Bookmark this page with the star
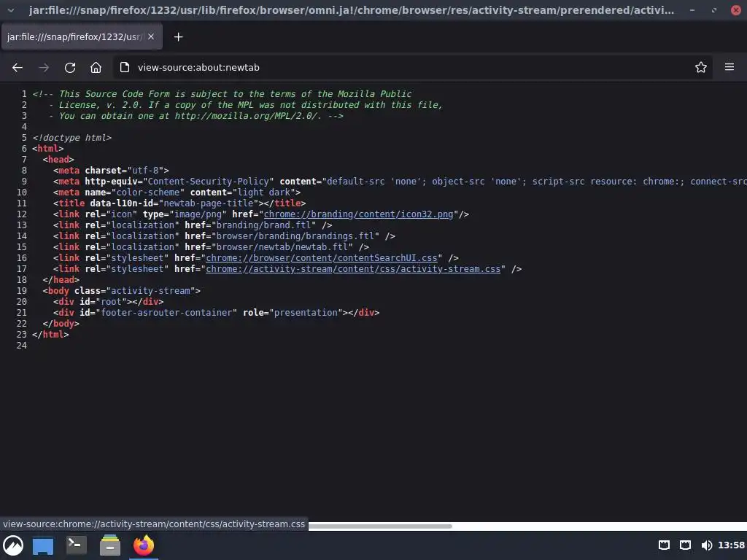Screen dimensions: 747x560 click(701, 68)
